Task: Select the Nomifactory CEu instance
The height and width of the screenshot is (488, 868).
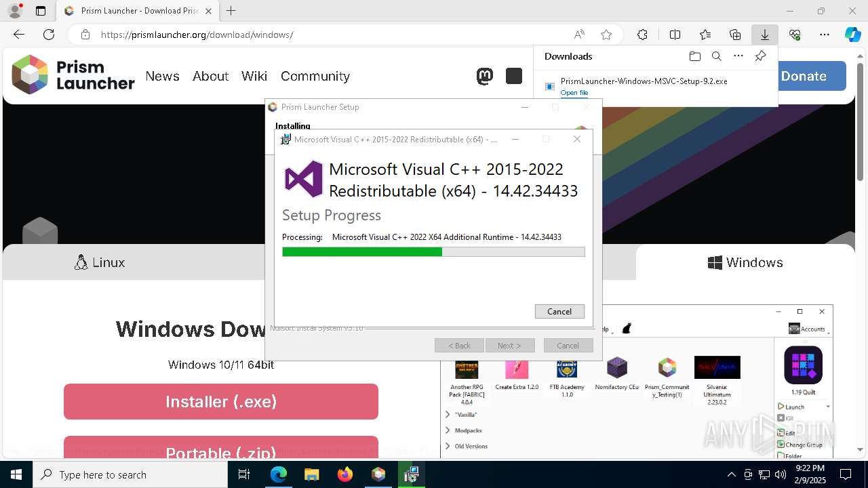Action: 616,373
